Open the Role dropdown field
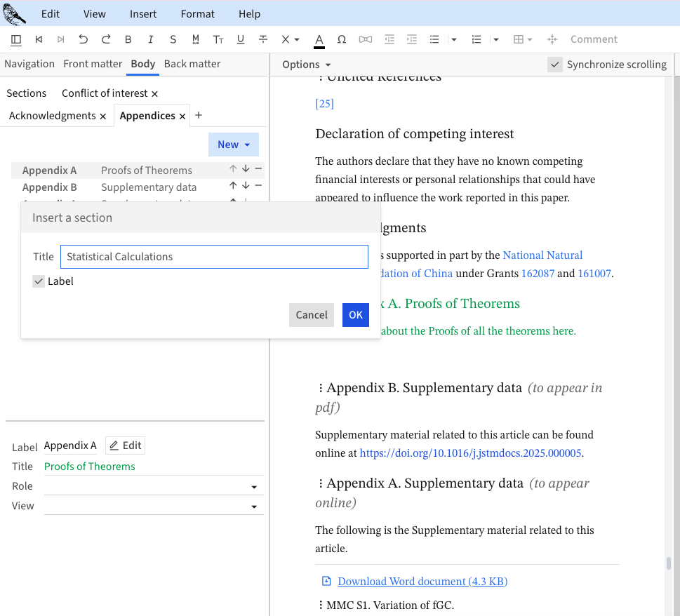 tap(154, 486)
